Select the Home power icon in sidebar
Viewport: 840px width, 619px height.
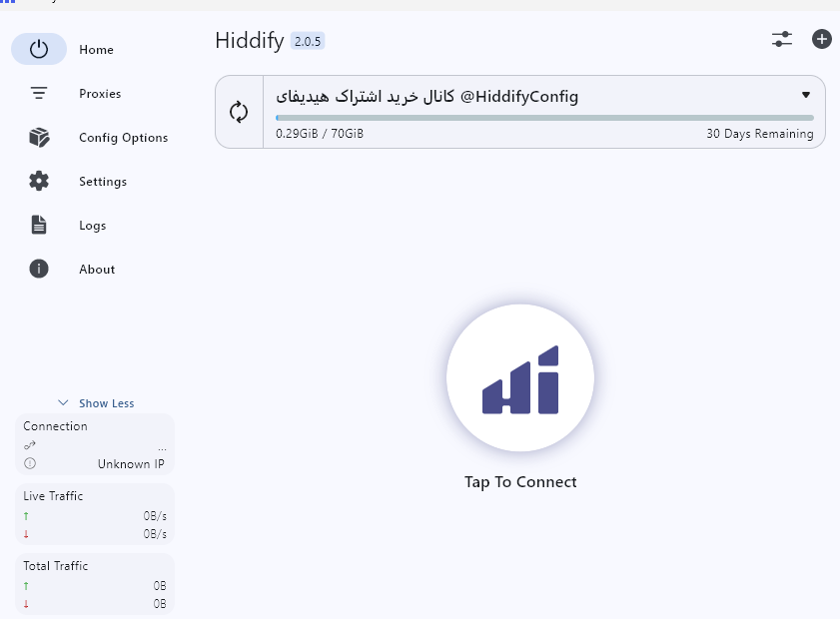click(x=38, y=49)
